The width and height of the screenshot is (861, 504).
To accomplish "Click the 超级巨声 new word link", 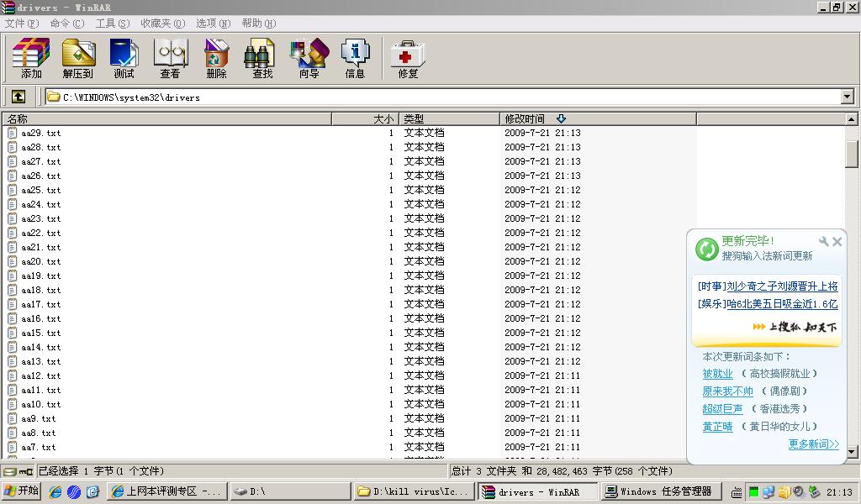I will click(722, 408).
